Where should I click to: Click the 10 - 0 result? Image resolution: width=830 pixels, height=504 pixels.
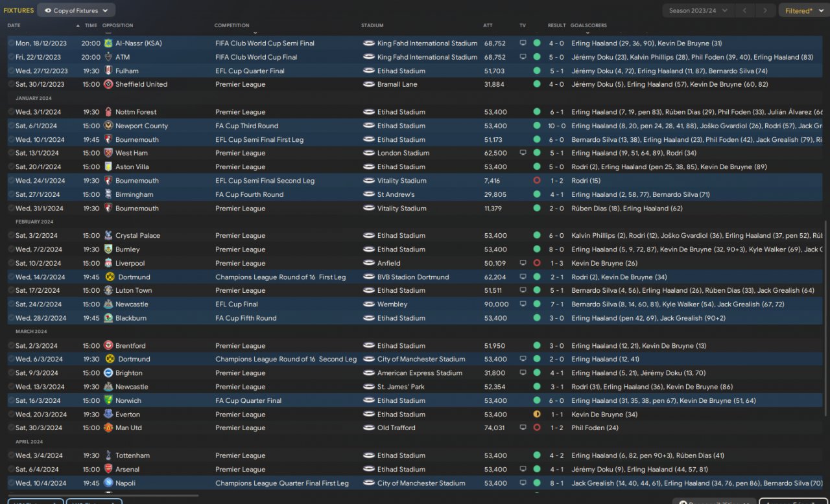556,126
